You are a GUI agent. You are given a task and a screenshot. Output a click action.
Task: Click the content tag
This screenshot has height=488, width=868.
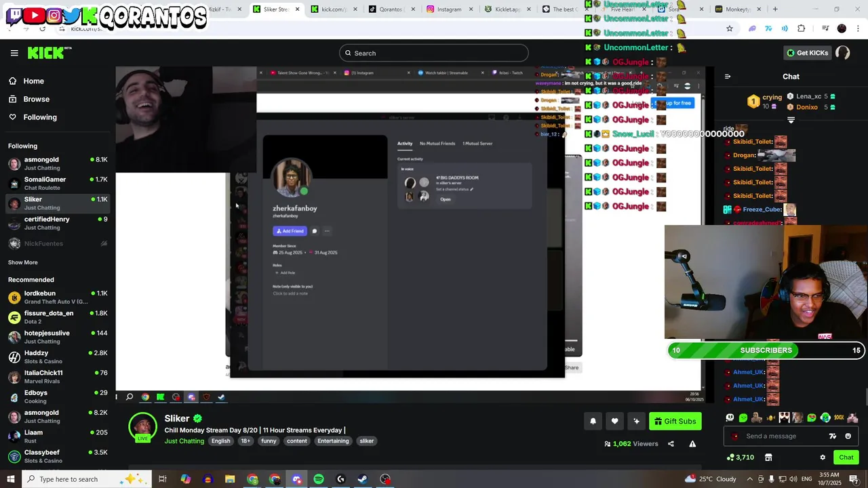[296, 441]
